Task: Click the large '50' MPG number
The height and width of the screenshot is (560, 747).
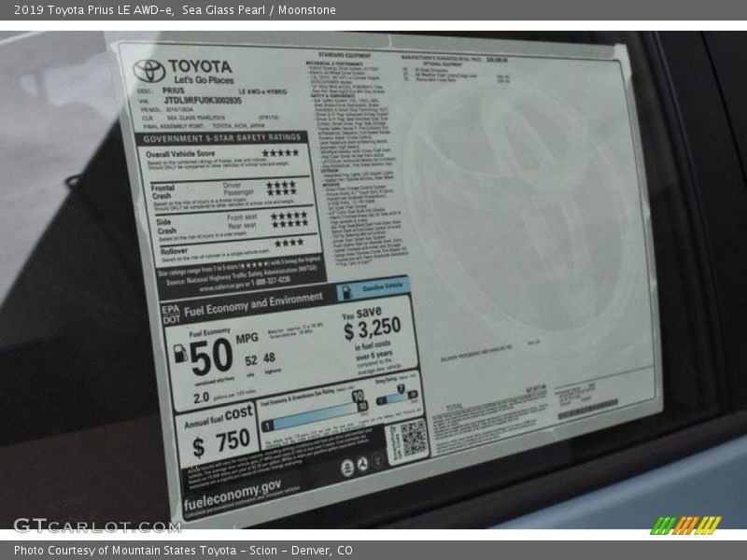Action: (x=211, y=357)
